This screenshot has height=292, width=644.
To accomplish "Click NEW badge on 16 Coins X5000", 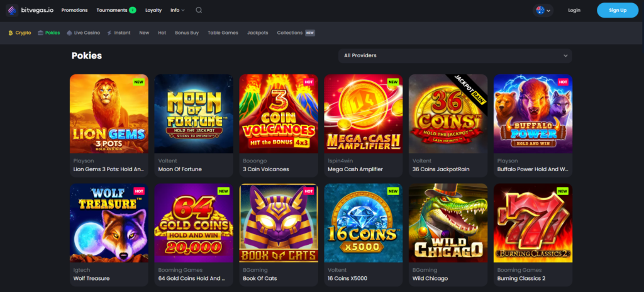I will click(x=394, y=191).
